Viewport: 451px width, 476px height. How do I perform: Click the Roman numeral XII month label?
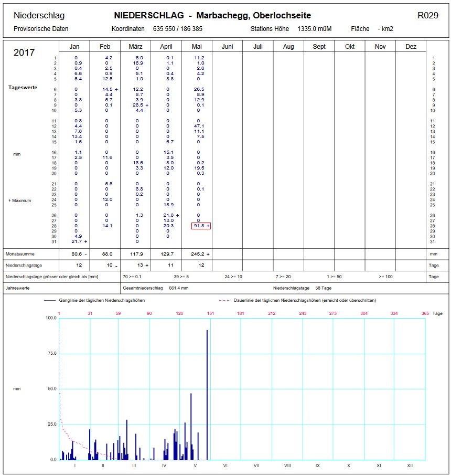[x=410, y=466]
